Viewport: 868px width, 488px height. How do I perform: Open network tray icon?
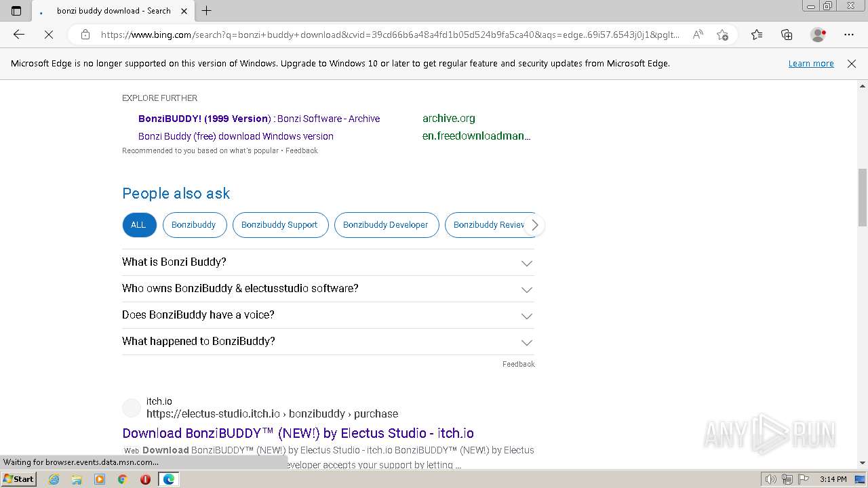pos(787,479)
